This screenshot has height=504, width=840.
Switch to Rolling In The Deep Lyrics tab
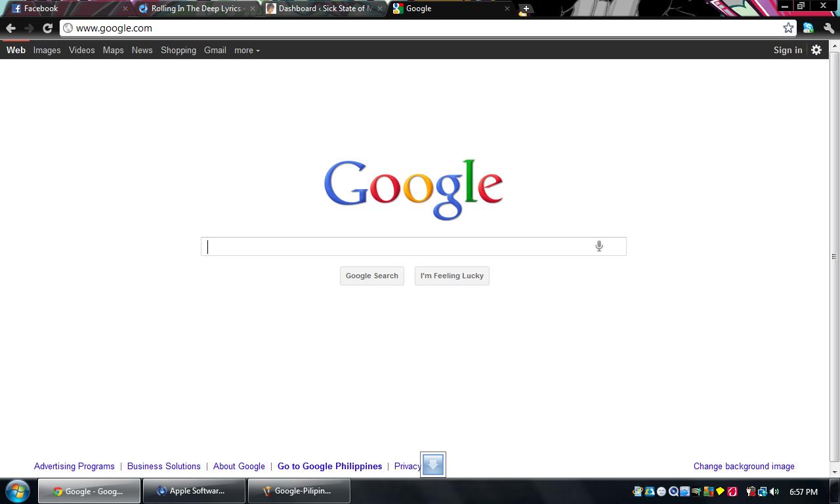196,9
